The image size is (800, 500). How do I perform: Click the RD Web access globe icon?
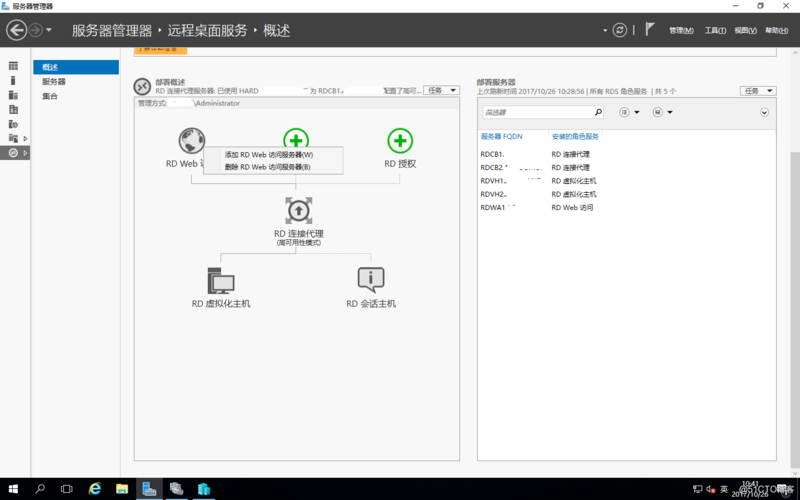[x=192, y=141]
